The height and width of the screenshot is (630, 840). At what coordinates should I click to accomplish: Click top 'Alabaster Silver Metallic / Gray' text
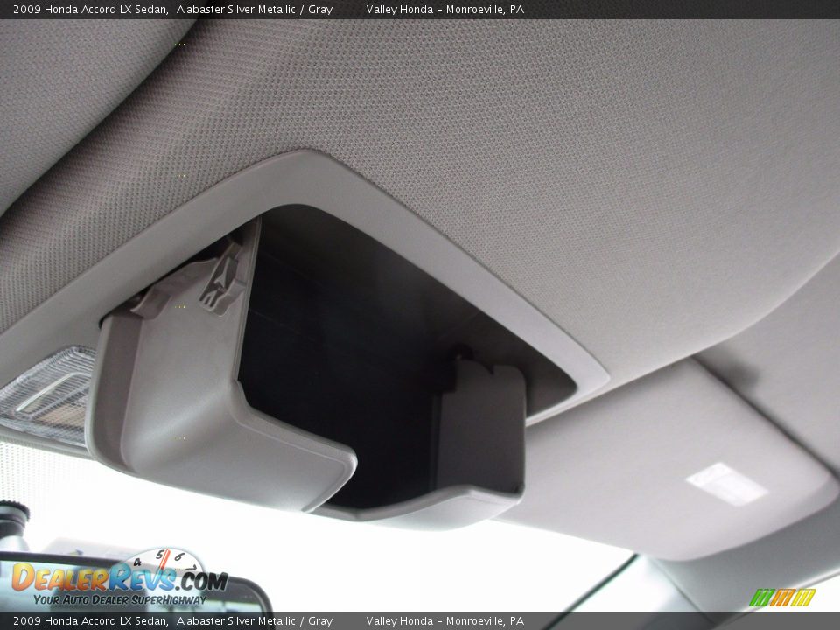tap(255, 10)
